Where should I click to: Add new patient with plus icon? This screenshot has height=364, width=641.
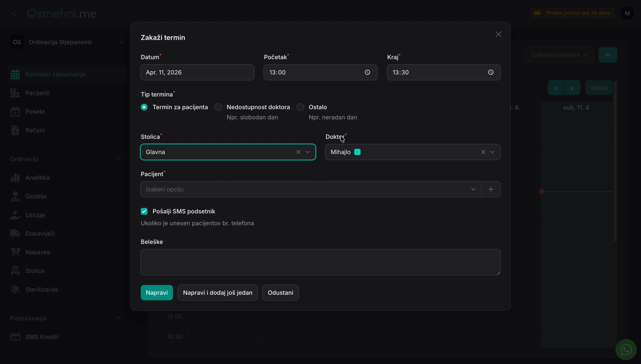tap(491, 189)
